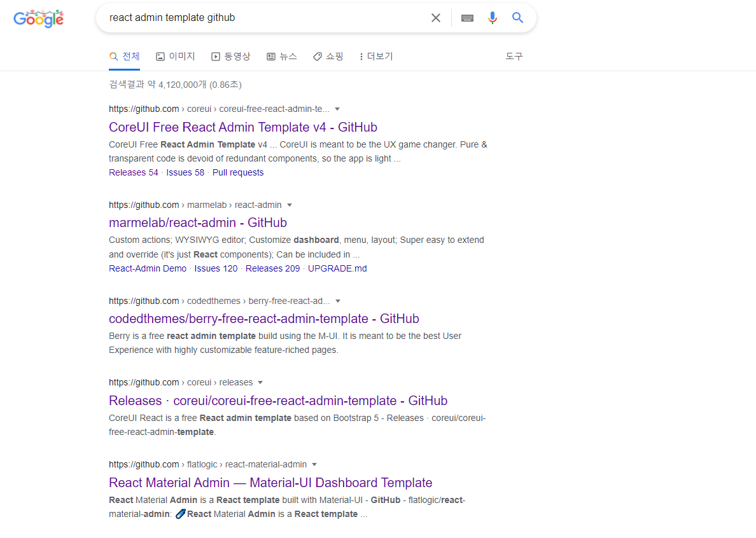
Task: Expand the dropdown arrow beside codedthemes berry URL
Action: 337,301
